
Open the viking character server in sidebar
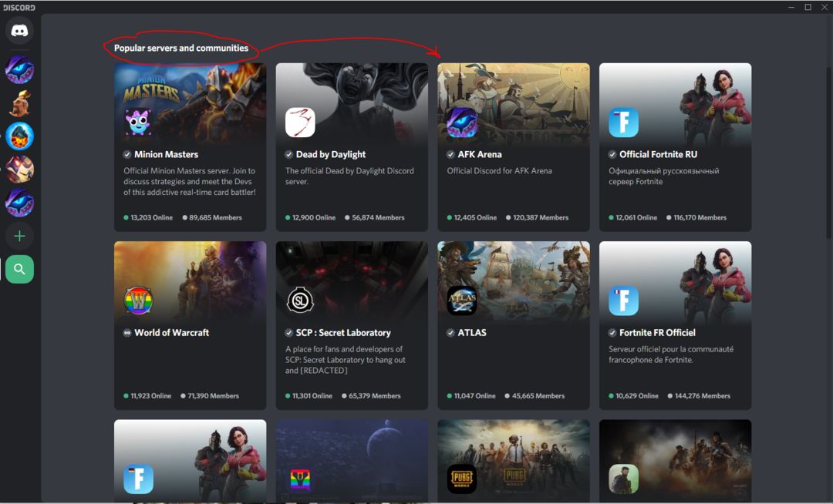pos(19,103)
